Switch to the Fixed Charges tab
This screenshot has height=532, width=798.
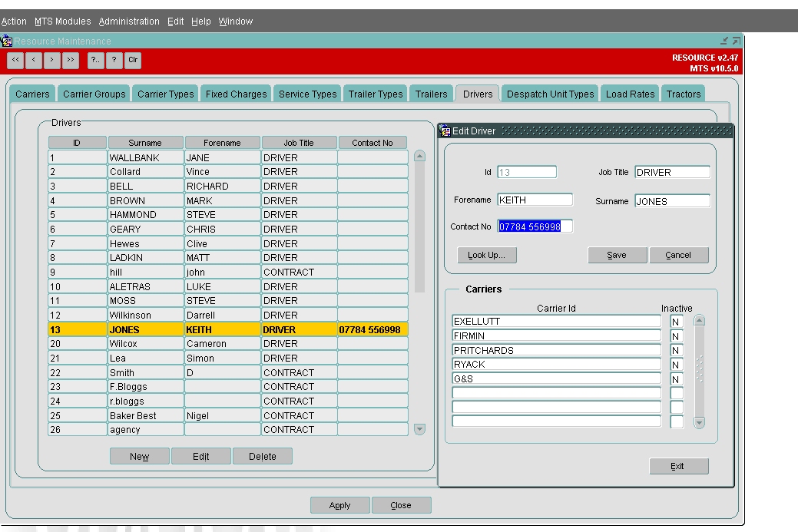(x=236, y=94)
